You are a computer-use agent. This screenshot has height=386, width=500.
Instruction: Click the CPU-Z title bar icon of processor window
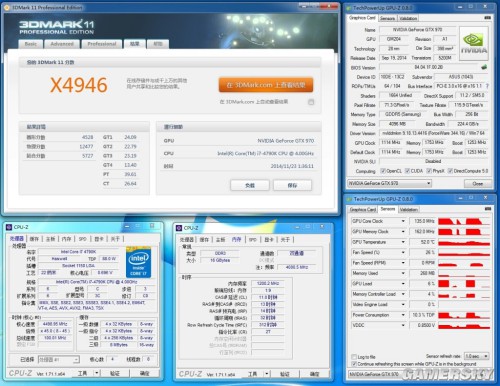click(9, 227)
